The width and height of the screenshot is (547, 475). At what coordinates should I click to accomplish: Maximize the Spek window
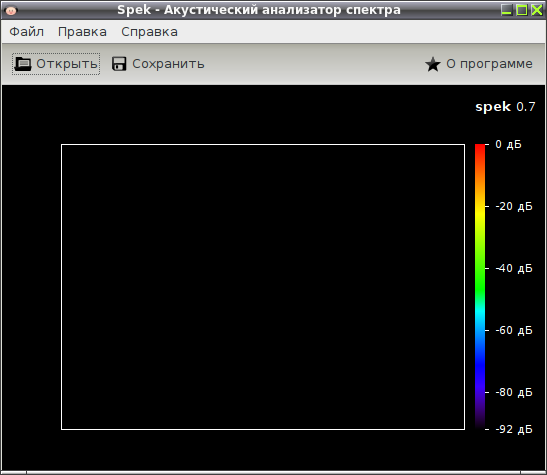[x=522, y=10]
